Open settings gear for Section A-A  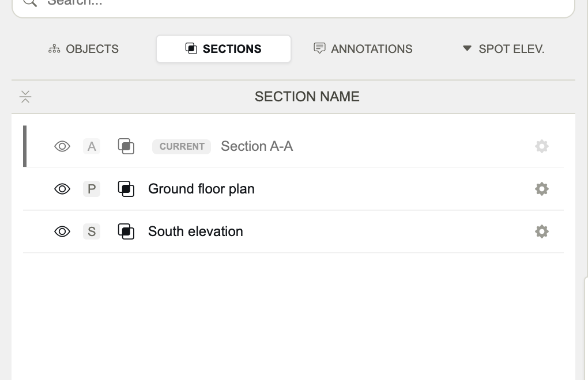(x=541, y=146)
